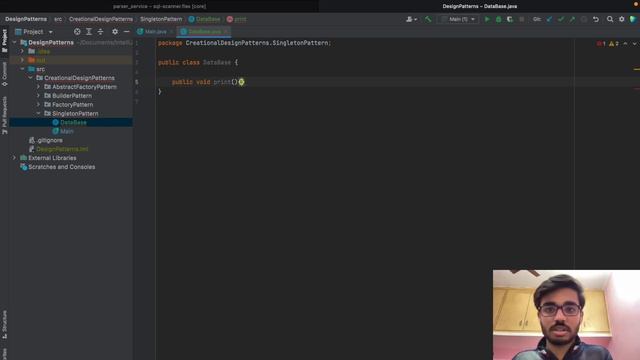Hide the Project panel with minus icon
This screenshot has height=360, width=640.
[x=127, y=31]
